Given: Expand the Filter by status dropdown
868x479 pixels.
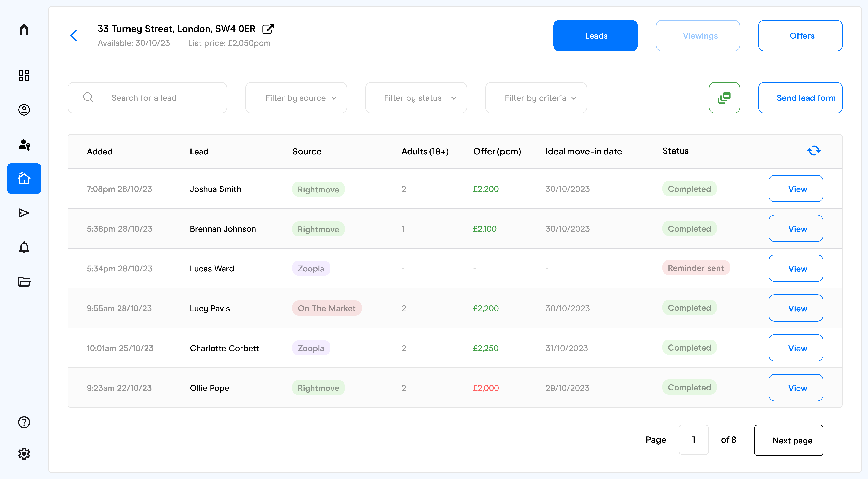Looking at the screenshot, I should pos(416,98).
